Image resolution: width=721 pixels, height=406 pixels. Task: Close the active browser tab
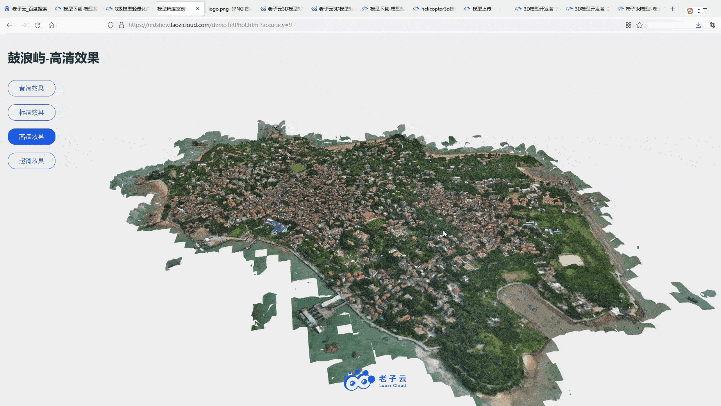tap(198, 9)
